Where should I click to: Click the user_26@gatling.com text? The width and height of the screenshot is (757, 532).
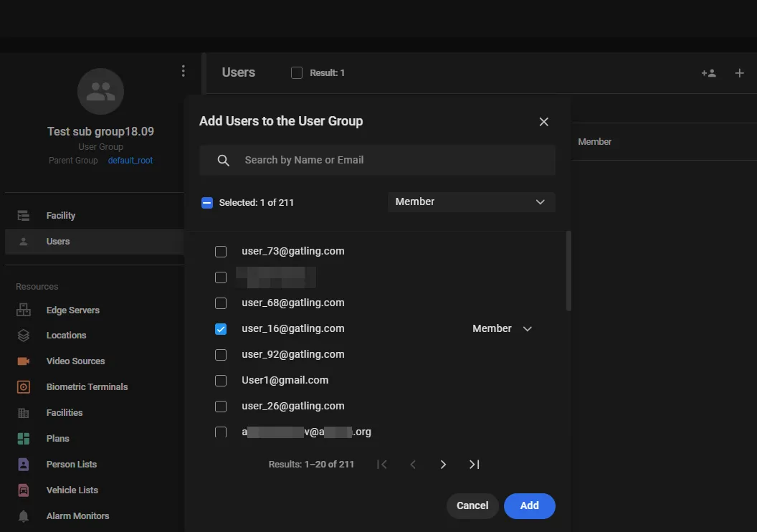point(293,406)
